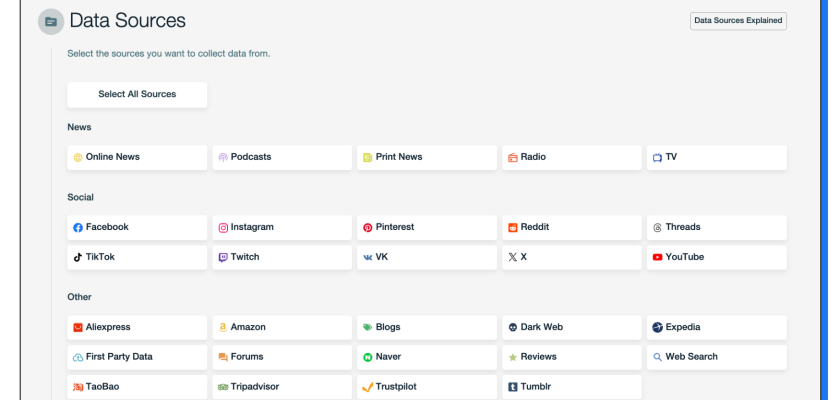840x400 pixels.
Task: Enable the Podcasts source
Action: [282, 158]
